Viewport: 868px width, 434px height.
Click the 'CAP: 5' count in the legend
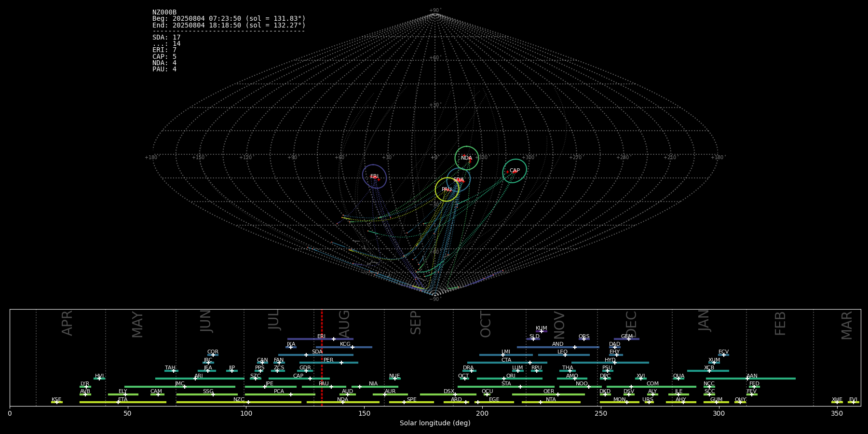[x=164, y=56]
